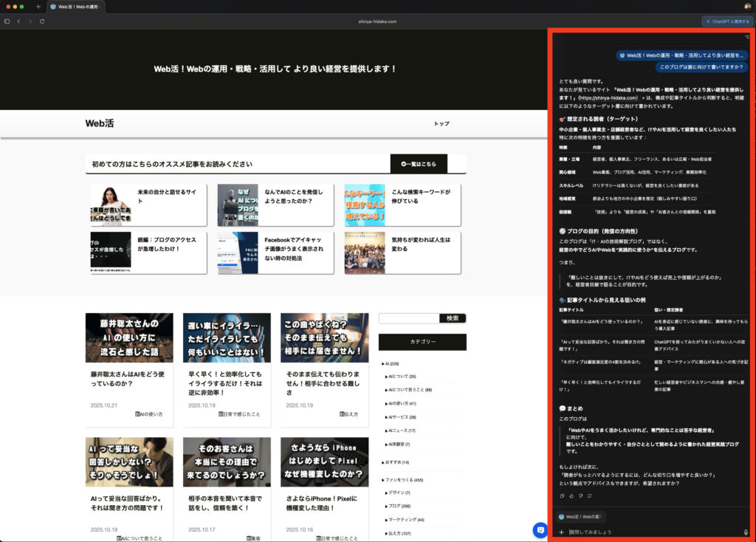The image size is (756, 542).
Task: Reload the page with refresh icon
Action: pos(42,21)
